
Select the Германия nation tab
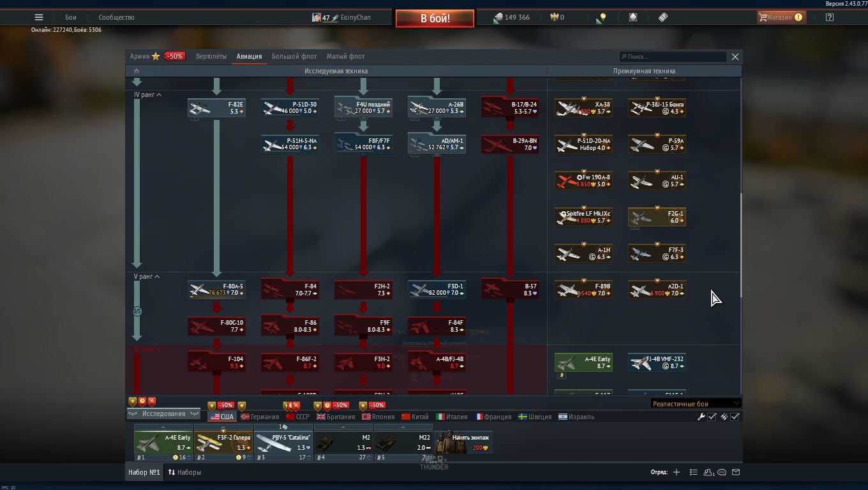point(260,417)
